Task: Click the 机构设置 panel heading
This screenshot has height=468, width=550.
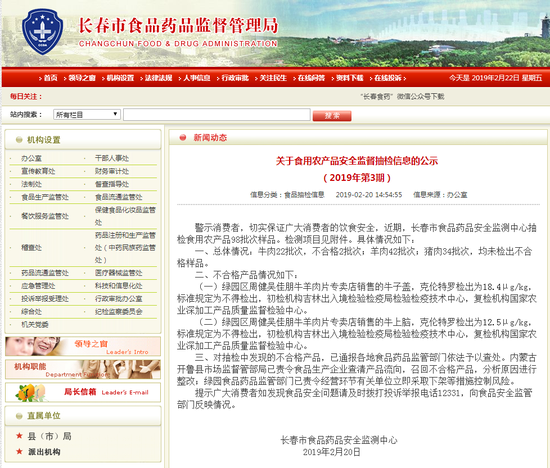Action: [x=44, y=140]
